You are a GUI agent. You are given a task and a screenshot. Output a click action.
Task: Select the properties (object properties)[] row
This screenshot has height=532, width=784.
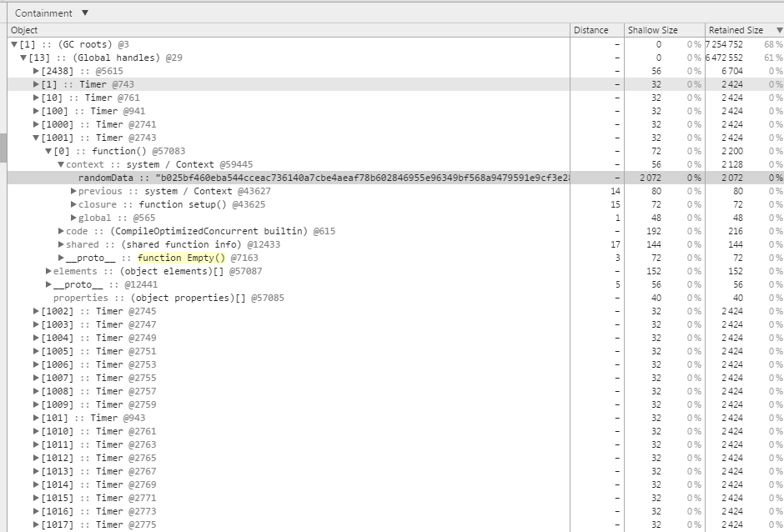click(x=395, y=298)
